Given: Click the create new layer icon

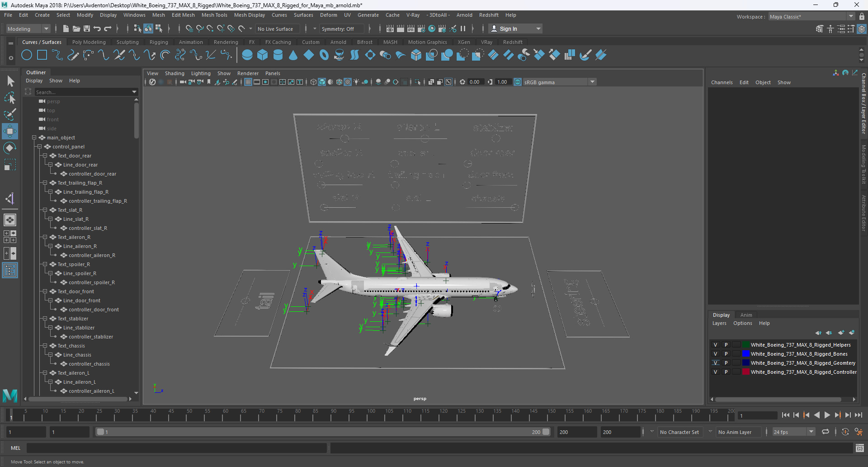Looking at the screenshot, I should click(840, 333).
